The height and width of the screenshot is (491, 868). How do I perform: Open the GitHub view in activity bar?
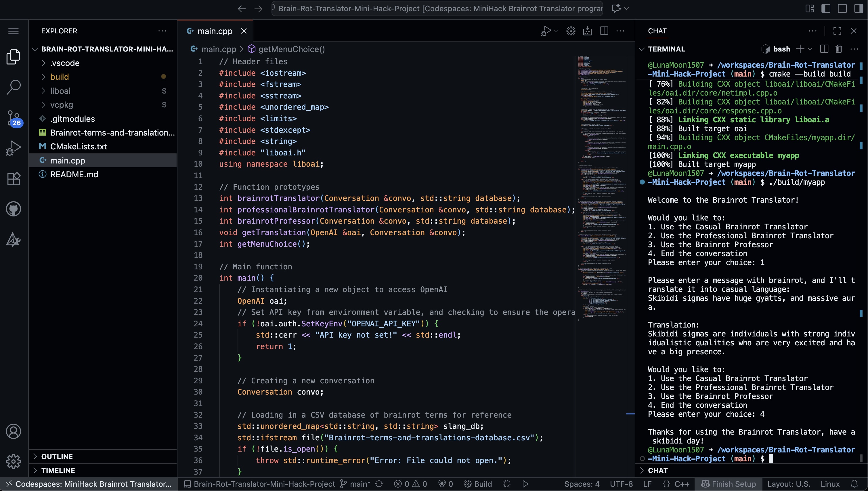pos(14,209)
